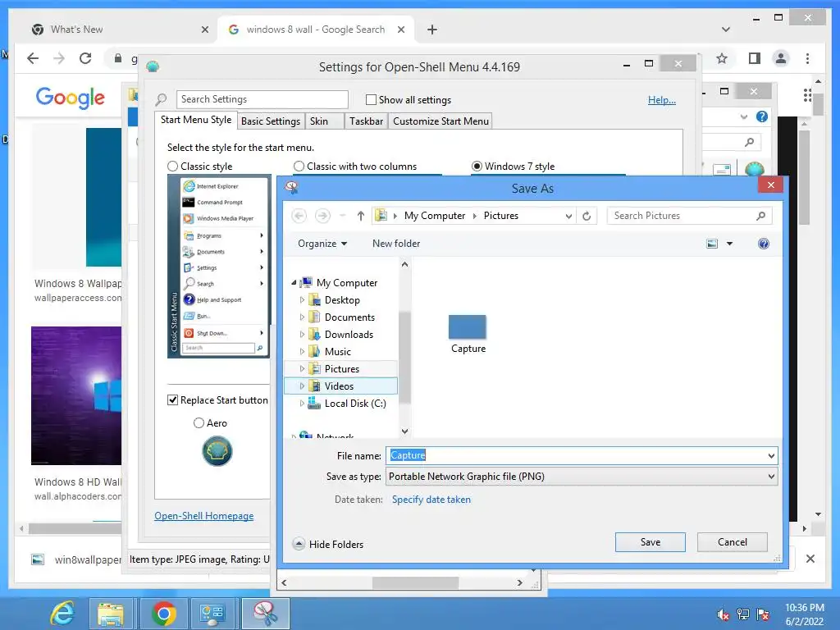Open Chrome side panel icon

pyautogui.click(x=755, y=58)
